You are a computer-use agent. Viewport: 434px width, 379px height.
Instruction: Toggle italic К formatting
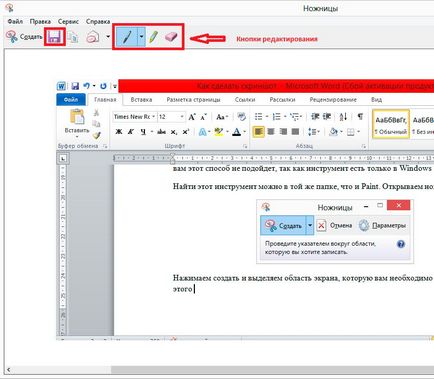pos(131,132)
